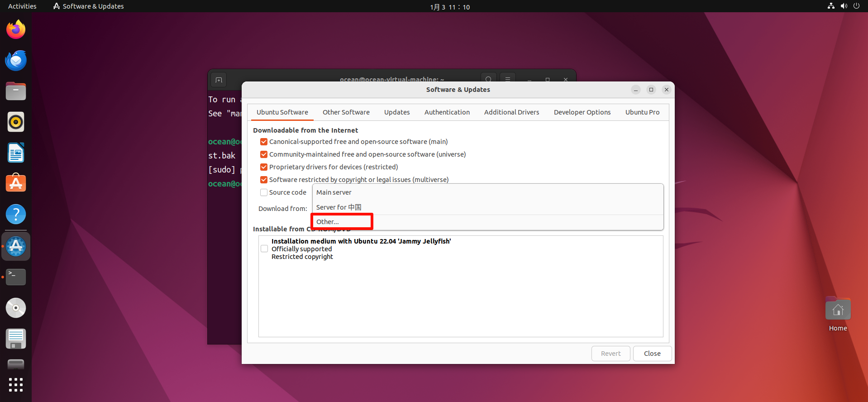
Task: Enable the Source code checkbox
Action: (x=264, y=192)
